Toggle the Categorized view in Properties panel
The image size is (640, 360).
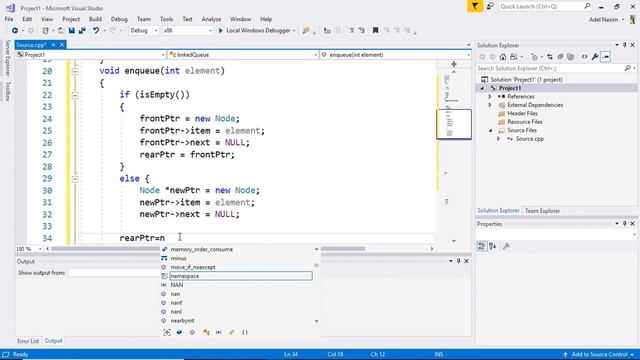(482, 246)
